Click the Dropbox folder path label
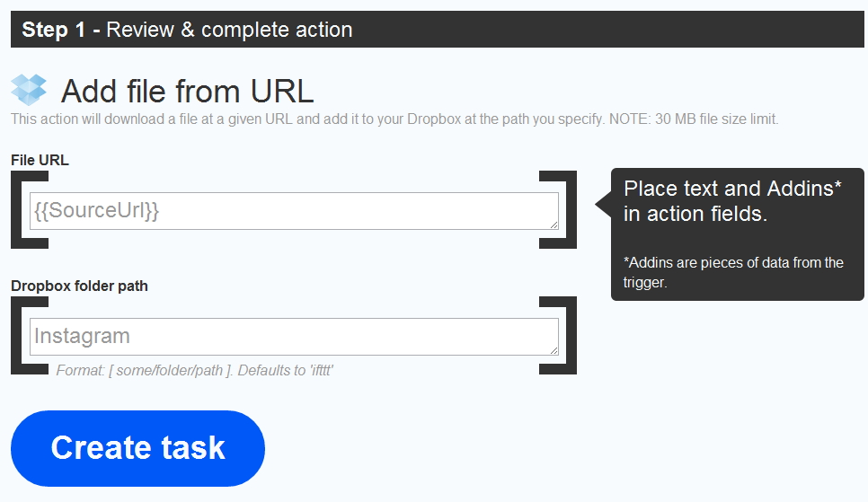868x502 pixels. [x=79, y=286]
